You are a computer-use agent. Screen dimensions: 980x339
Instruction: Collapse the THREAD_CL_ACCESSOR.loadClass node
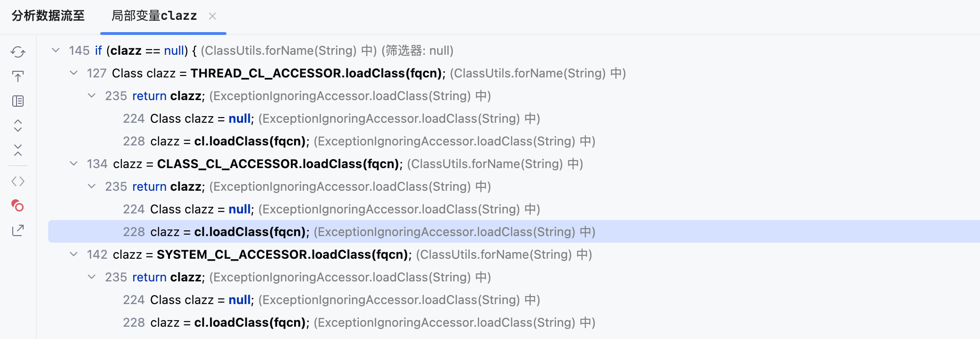pos(74,73)
